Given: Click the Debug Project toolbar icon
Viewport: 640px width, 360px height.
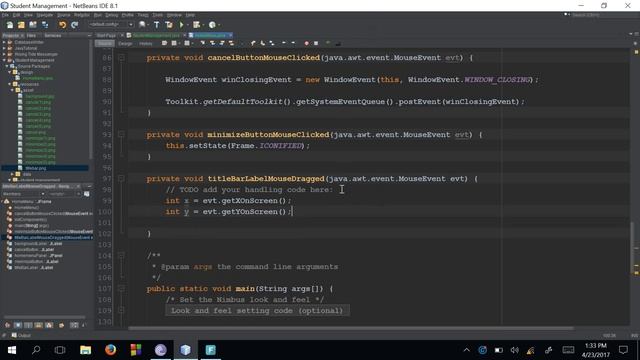Looking at the screenshot, I should tap(197, 25).
